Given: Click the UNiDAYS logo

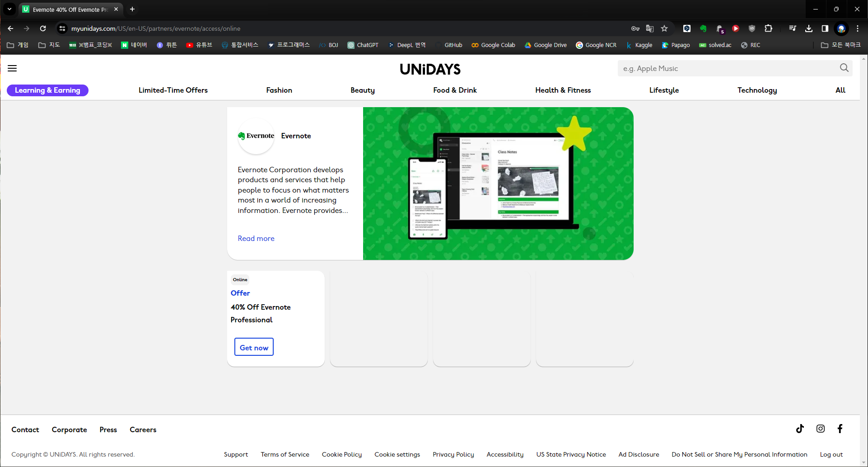Looking at the screenshot, I should click(430, 69).
